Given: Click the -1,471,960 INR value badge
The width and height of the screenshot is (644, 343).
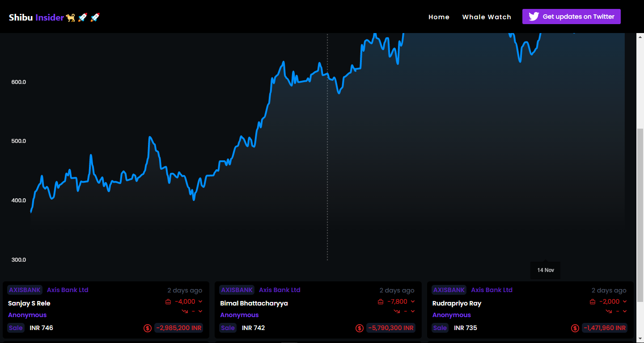Looking at the screenshot, I should click(x=605, y=328).
